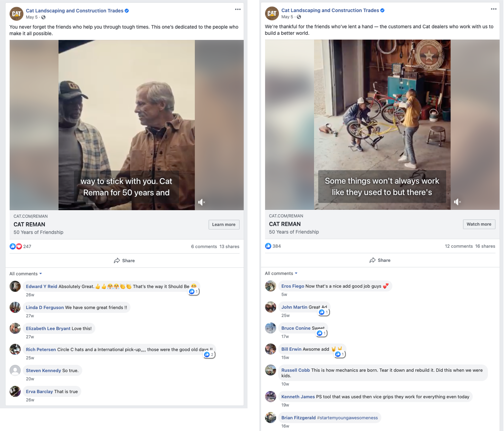
Task: Open Russell Cobb's name link
Action: 295,370
